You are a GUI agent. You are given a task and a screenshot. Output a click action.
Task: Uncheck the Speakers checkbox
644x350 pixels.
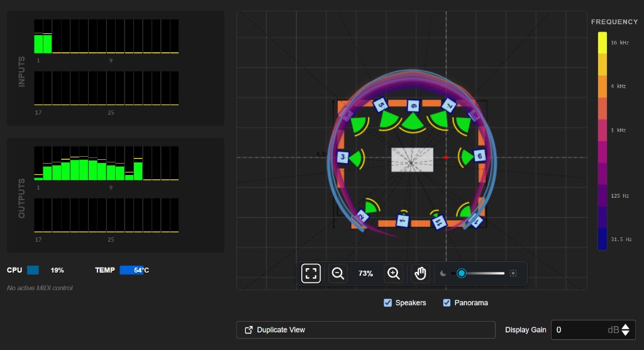click(387, 303)
